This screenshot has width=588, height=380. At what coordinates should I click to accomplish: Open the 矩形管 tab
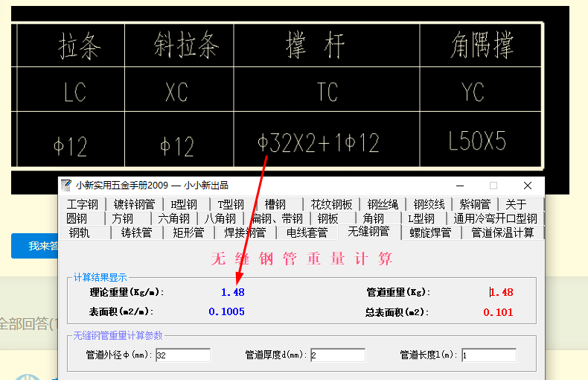coord(188,232)
